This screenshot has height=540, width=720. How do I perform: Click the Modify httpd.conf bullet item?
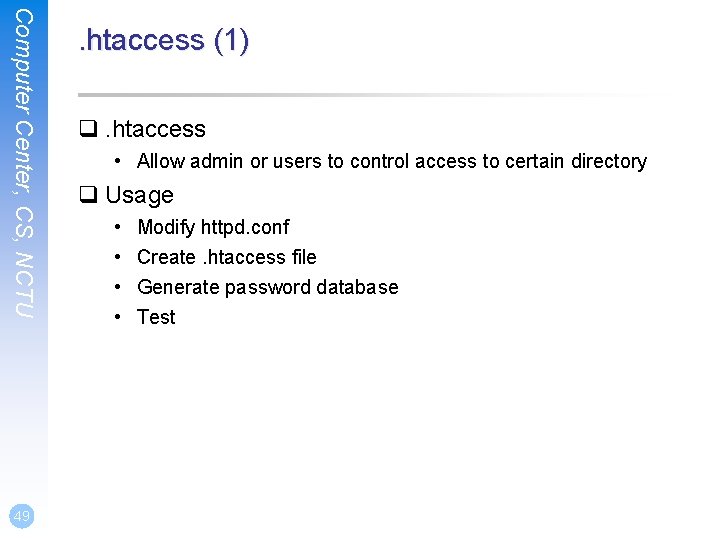point(214,227)
